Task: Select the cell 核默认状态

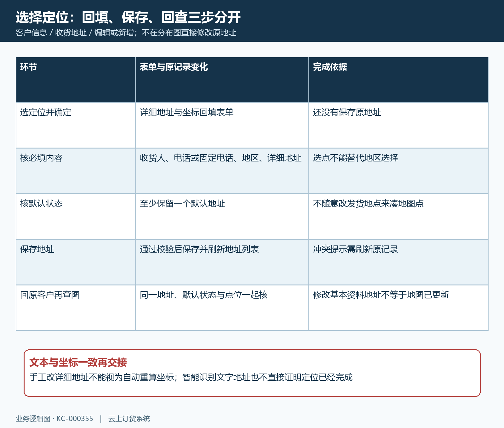Action: tap(76, 217)
